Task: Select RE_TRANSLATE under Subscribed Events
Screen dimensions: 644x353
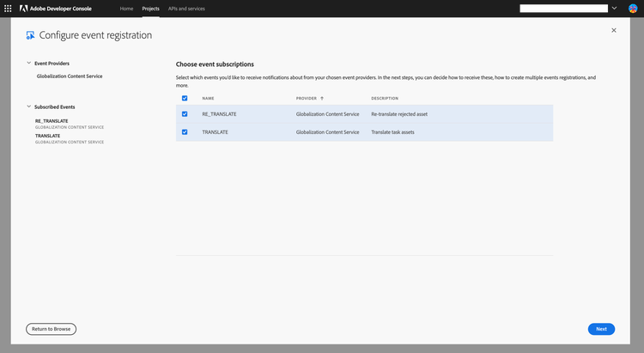Action: coord(52,121)
